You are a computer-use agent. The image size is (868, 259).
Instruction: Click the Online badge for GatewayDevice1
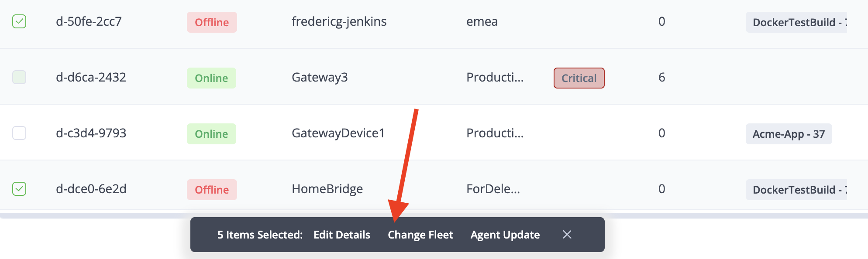coord(211,134)
